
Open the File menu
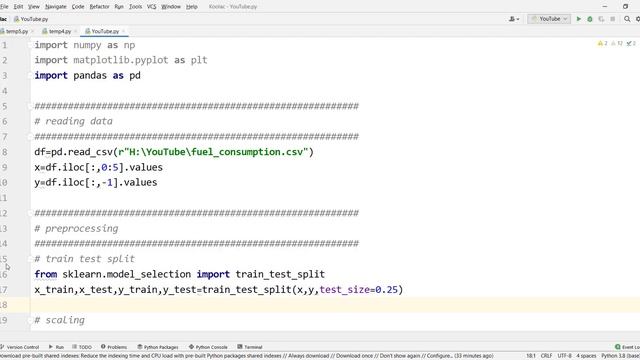[x=4, y=7]
